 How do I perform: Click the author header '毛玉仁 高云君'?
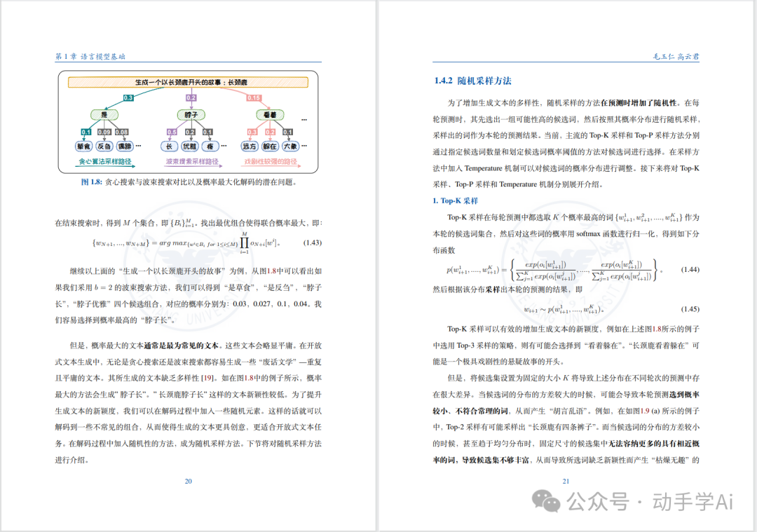point(676,57)
